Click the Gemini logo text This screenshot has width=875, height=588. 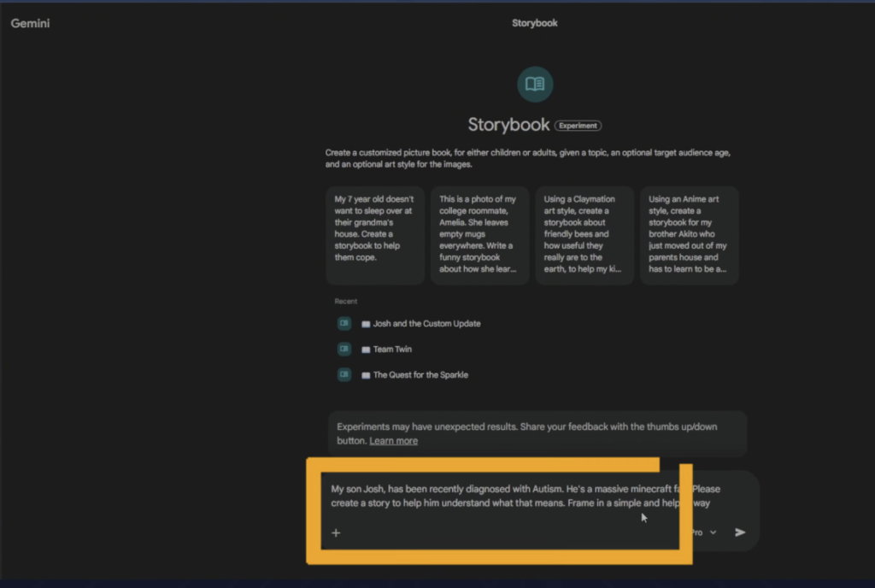(x=30, y=23)
